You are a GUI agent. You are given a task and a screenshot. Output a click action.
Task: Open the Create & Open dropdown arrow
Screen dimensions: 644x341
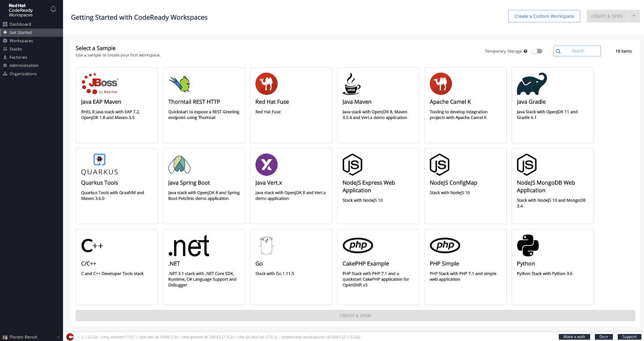click(634, 16)
